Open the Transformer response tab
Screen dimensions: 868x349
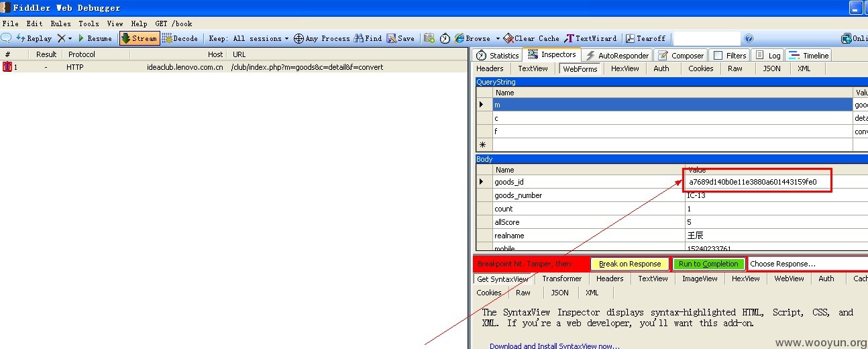tap(562, 279)
